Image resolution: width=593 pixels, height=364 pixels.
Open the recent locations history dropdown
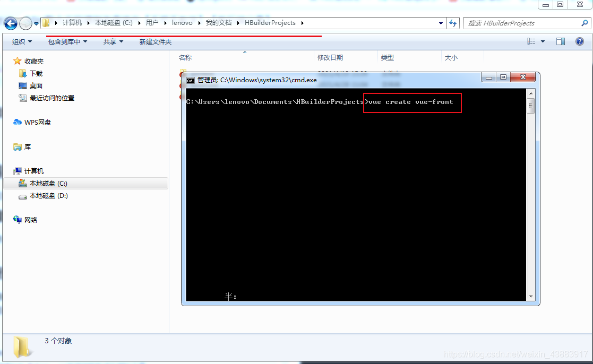point(36,23)
